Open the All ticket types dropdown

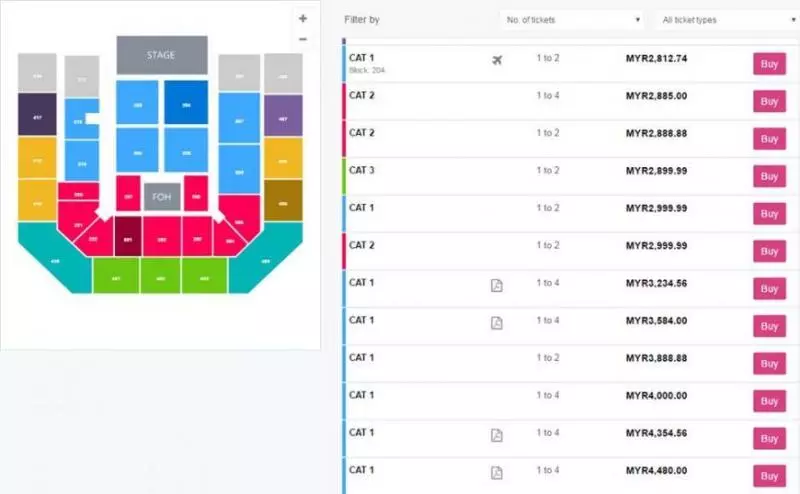728,20
